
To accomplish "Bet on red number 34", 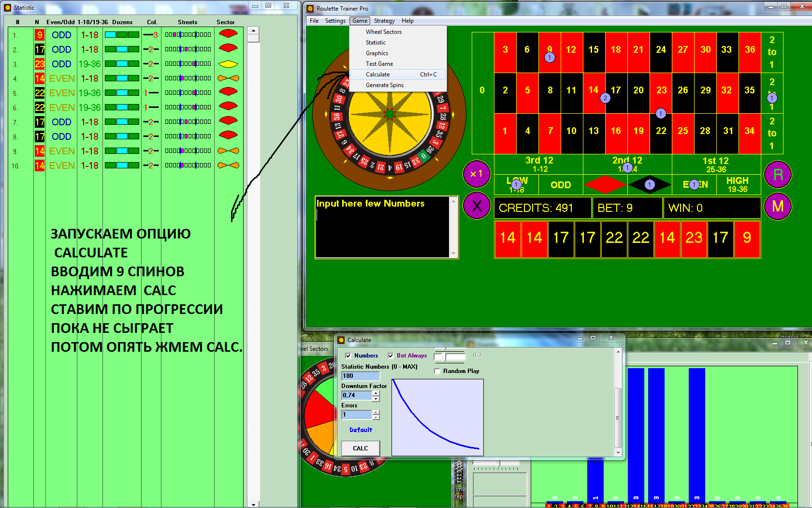I will click(x=750, y=131).
